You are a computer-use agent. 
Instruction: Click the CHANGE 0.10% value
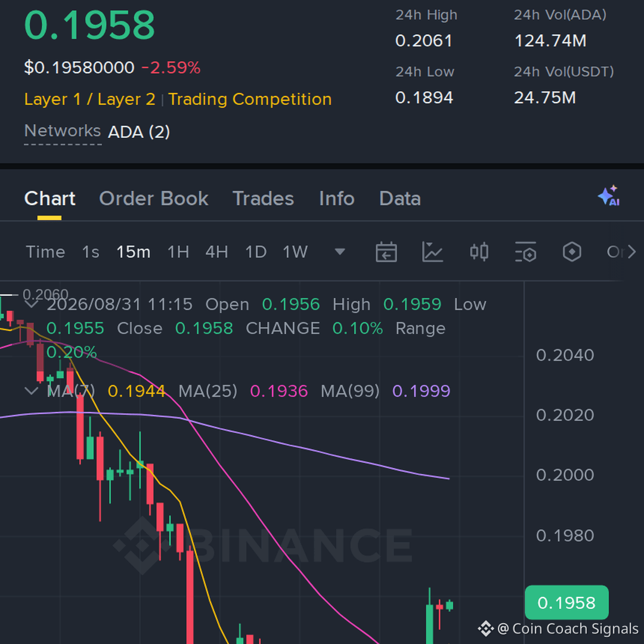[357, 329]
